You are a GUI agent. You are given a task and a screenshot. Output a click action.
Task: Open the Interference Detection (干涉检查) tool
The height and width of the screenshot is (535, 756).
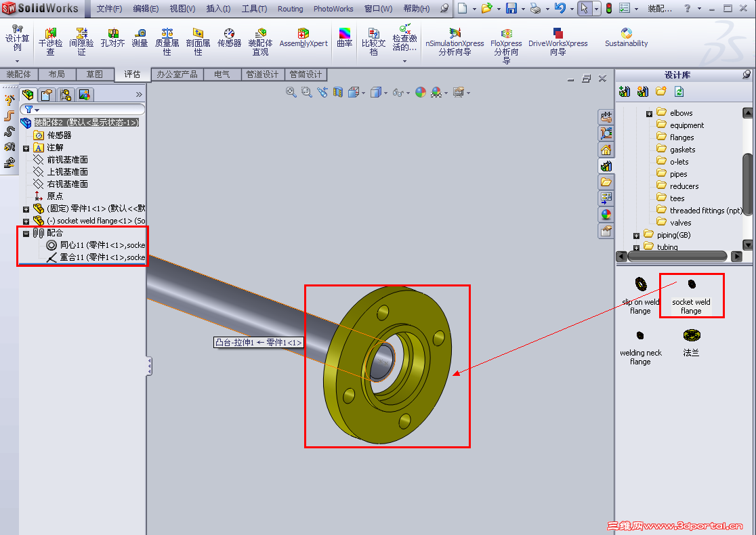pyautogui.click(x=50, y=42)
